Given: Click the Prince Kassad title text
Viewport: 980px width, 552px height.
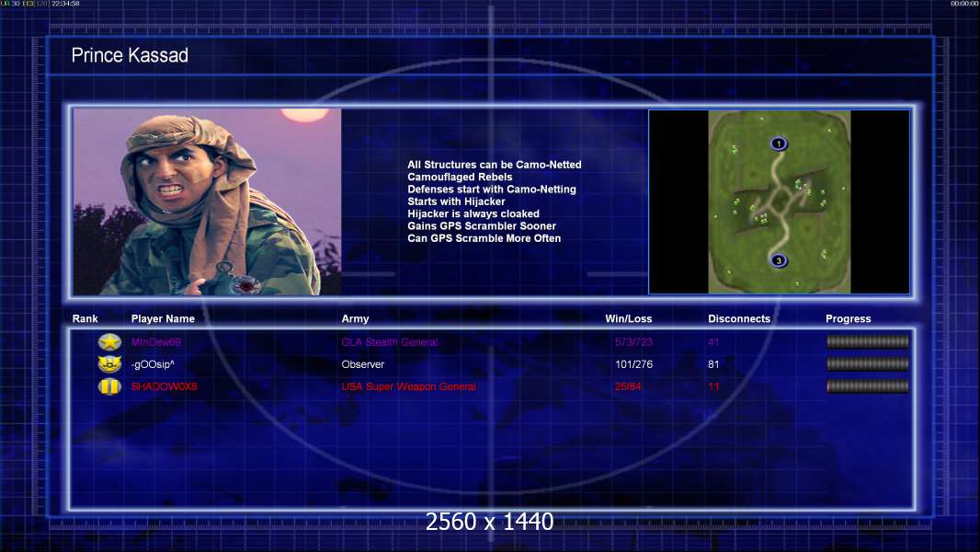Looking at the screenshot, I should pos(130,55).
